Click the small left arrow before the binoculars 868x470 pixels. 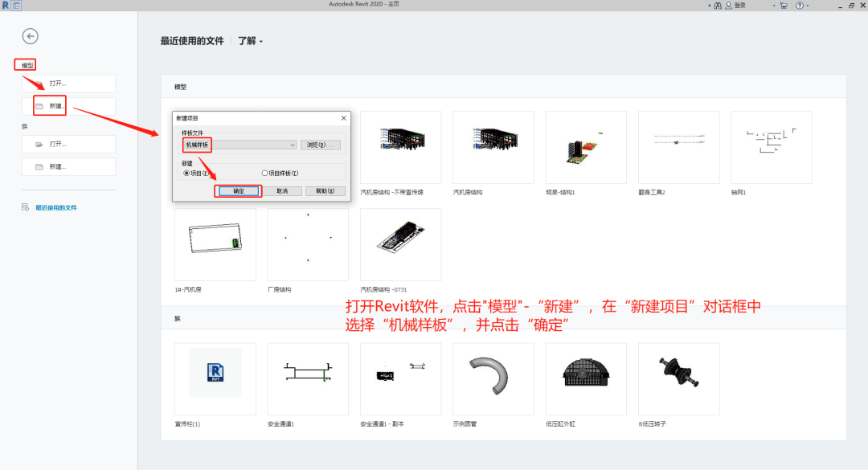tap(709, 6)
